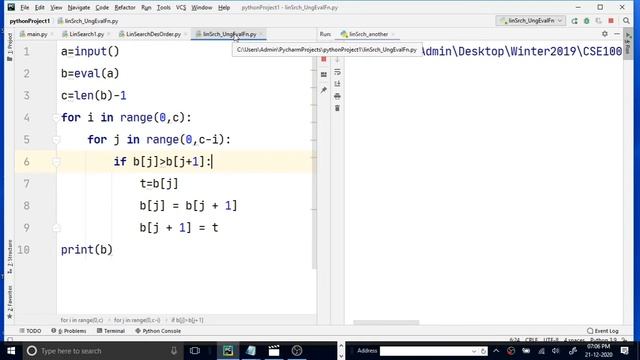Click the green debug bug icon
Screen dimensions: 640x360
tap(587, 21)
